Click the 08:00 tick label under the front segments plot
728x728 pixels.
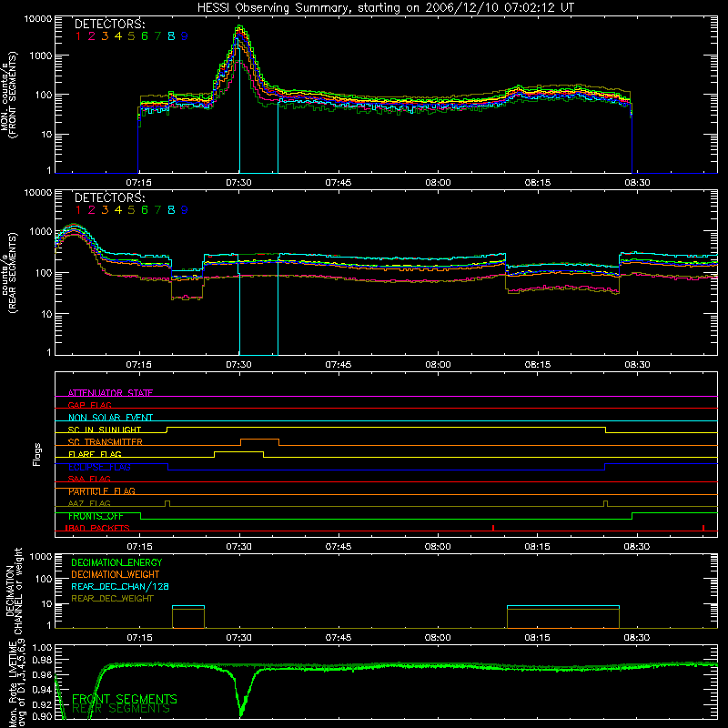point(438,183)
